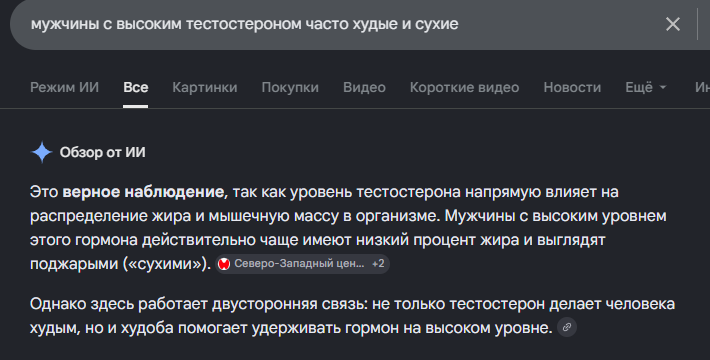Switch to the Режим ИИ tab
The height and width of the screenshot is (360, 710).
click(64, 87)
